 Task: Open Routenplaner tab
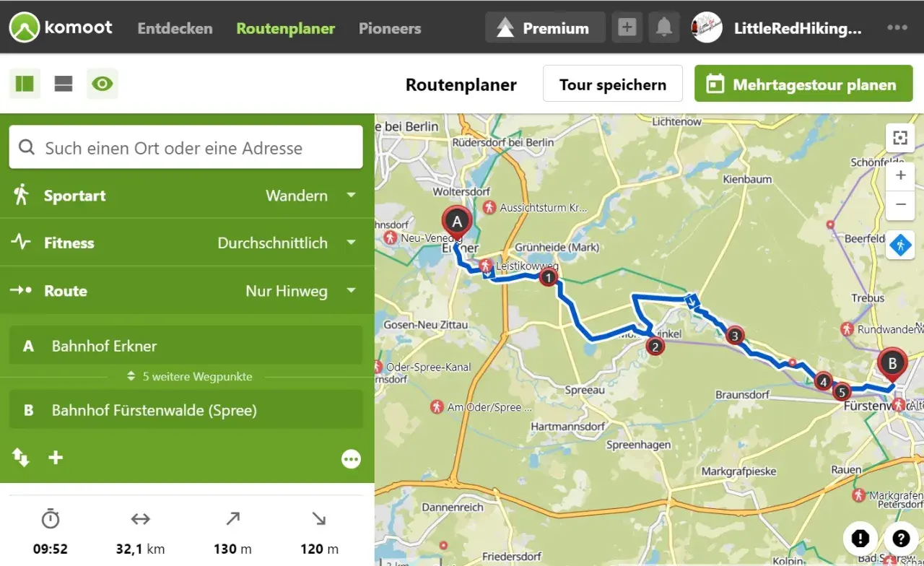[x=286, y=28]
